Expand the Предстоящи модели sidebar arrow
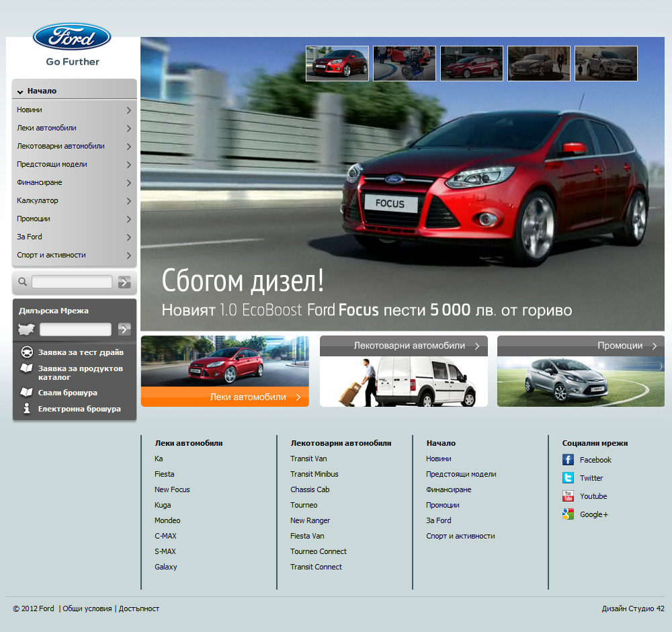The width and height of the screenshot is (672, 632). [x=128, y=165]
